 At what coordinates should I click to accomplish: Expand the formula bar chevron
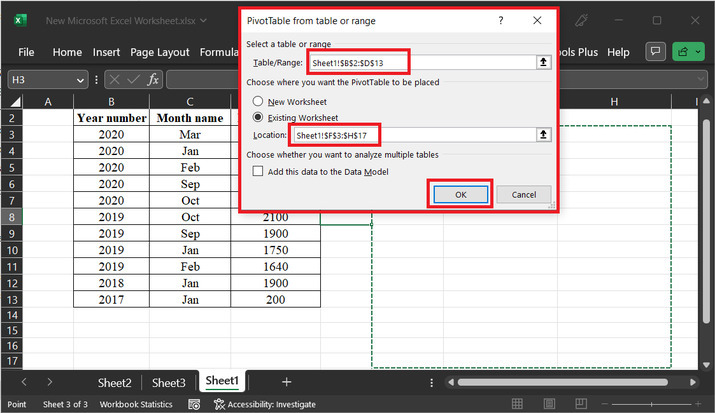pyautogui.click(x=701, y=80)
